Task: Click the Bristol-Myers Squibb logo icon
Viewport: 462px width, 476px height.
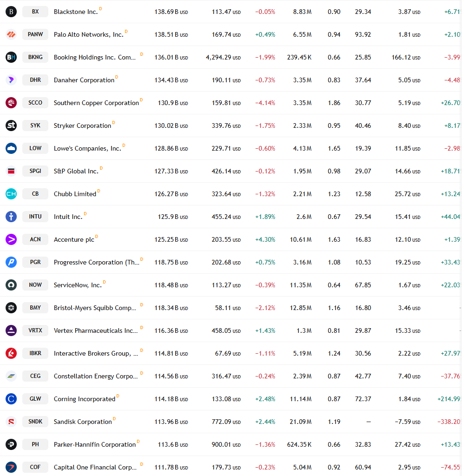Action: 11,308
